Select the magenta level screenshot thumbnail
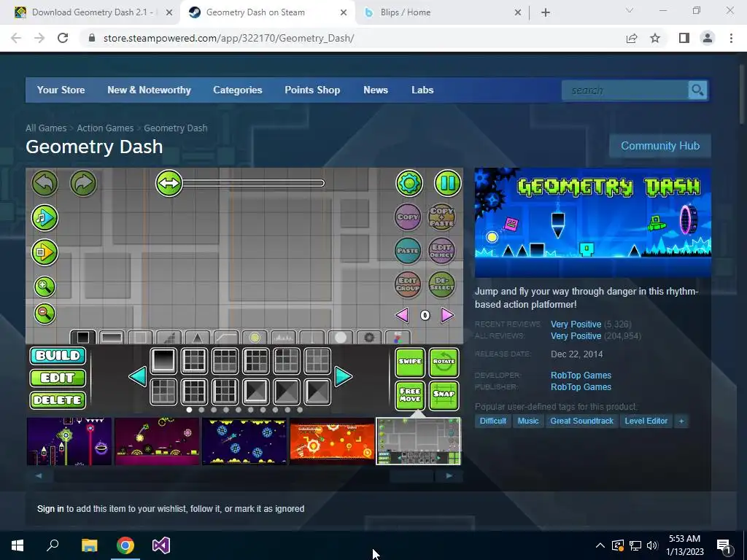This screenshot has width=747, height=560. [157, 441]
